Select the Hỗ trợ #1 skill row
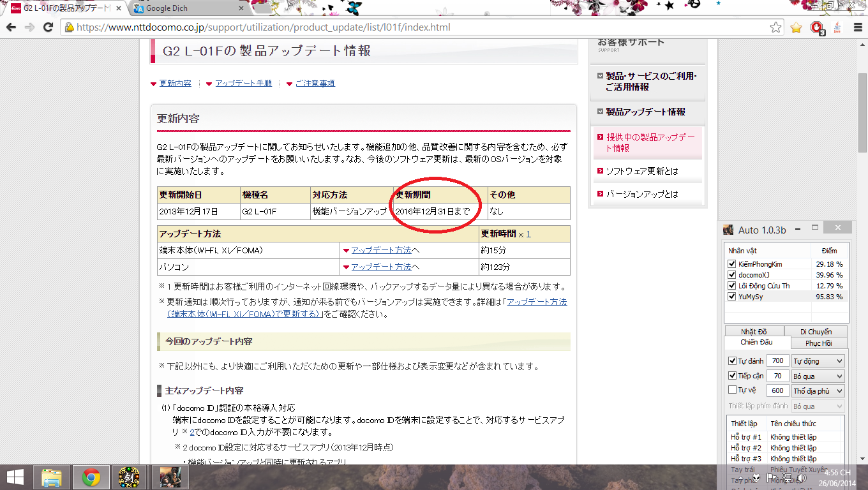 (785, 437)
